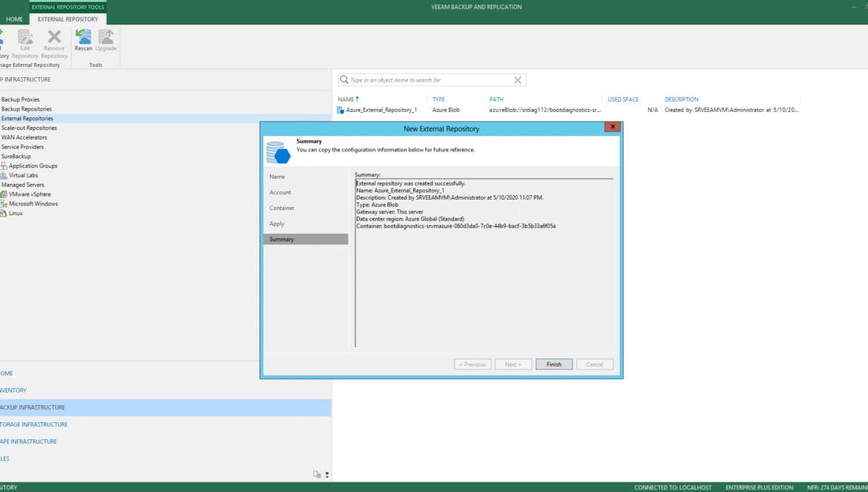Click 'Data center region: Azure Global (Standard)' line
This screenshot has width=868, height=492.
click(x=410, y=219)
